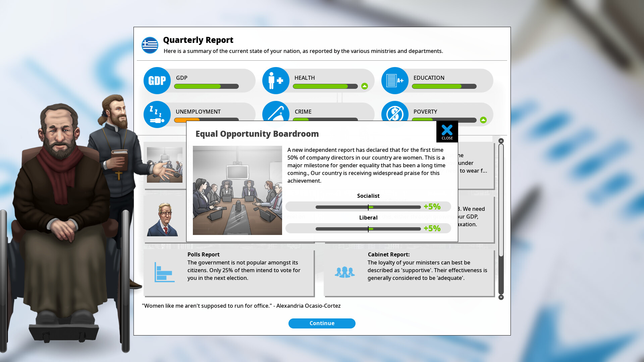
Task: Toggle the Health trend upward arrow
Action: tap(365, 86)
